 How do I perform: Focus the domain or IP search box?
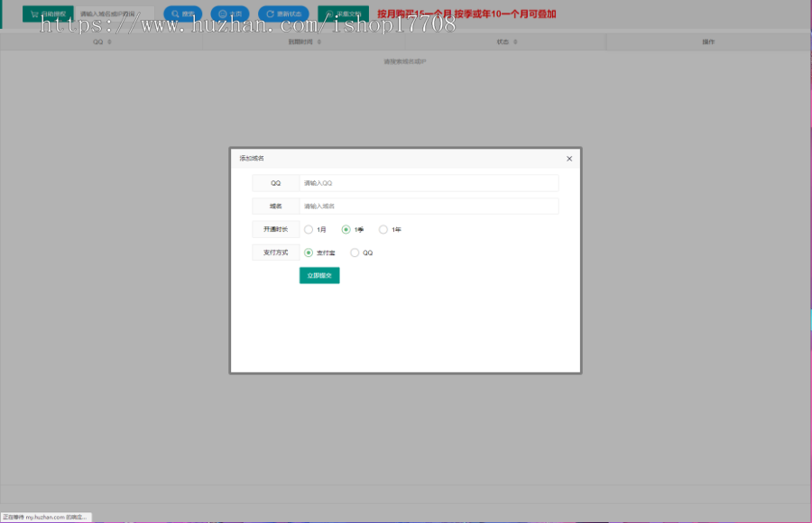point(115,14)
